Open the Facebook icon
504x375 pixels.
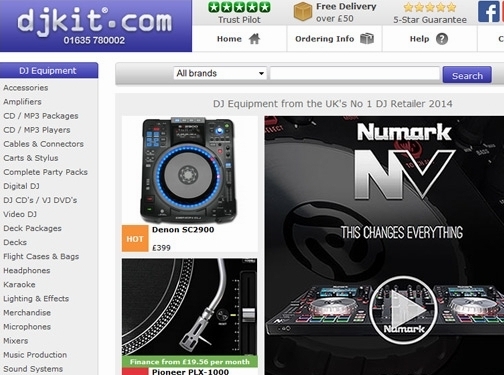click(489, 12)
